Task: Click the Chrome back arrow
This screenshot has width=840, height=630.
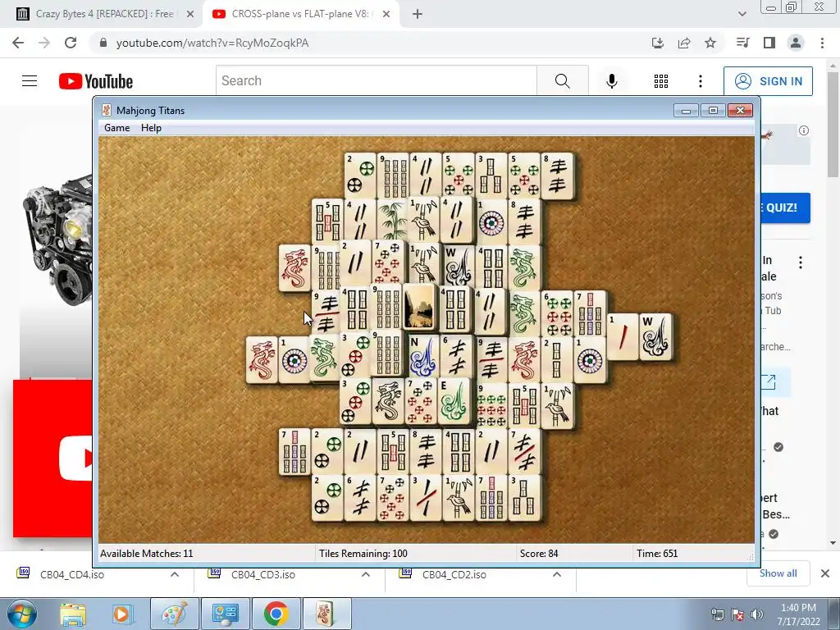Action: pyautogui.click(x=18, y=43)
